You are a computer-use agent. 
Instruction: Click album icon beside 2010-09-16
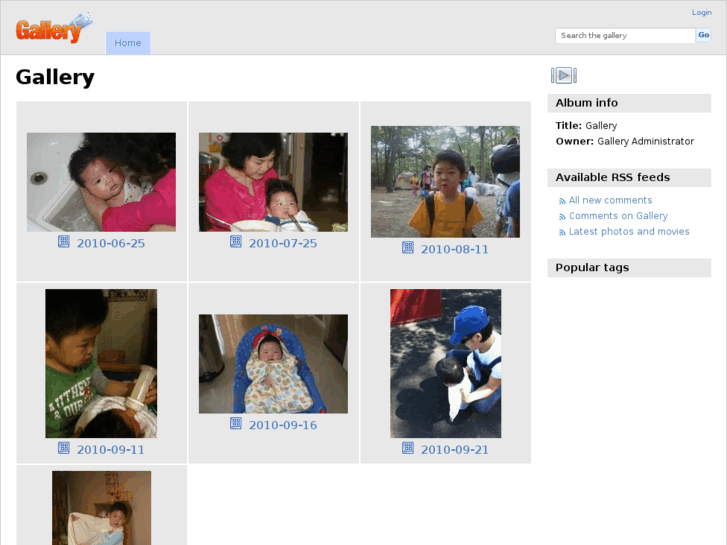(x=236, y=423)
